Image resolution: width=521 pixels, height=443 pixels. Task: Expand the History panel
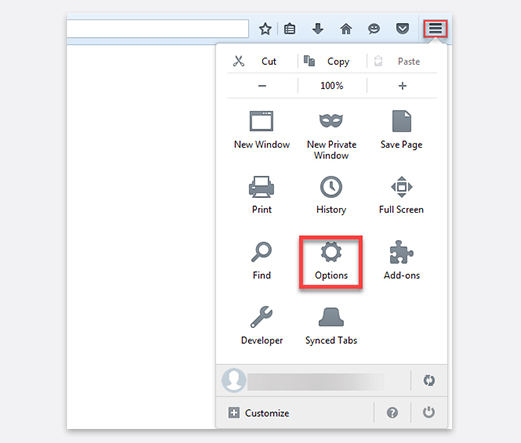click(331, 195)
